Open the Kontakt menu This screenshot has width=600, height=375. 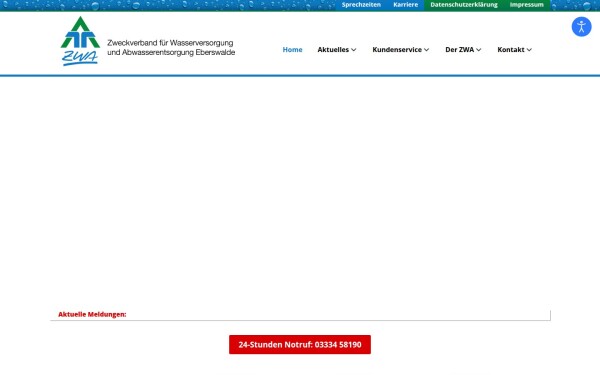[510, 50]
